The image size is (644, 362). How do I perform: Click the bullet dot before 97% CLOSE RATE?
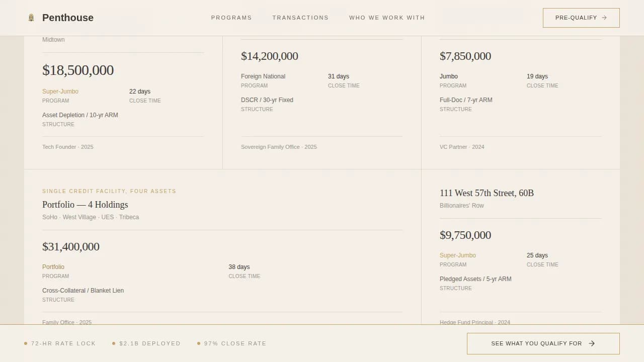[x=198, y=343]
